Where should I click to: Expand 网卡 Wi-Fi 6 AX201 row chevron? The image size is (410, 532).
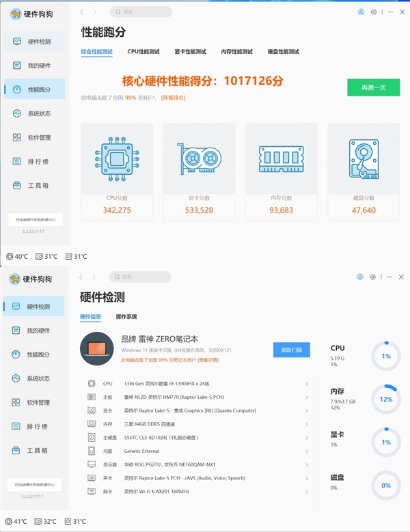click(307, 492)
